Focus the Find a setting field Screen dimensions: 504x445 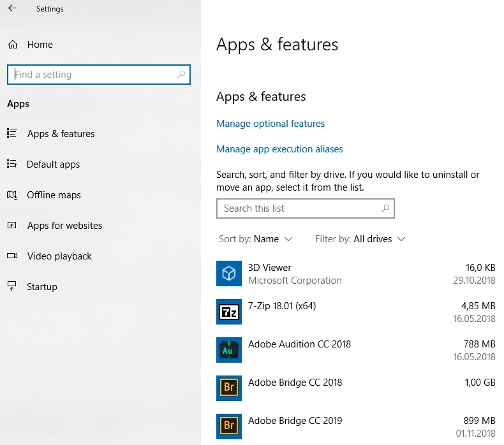99,75
